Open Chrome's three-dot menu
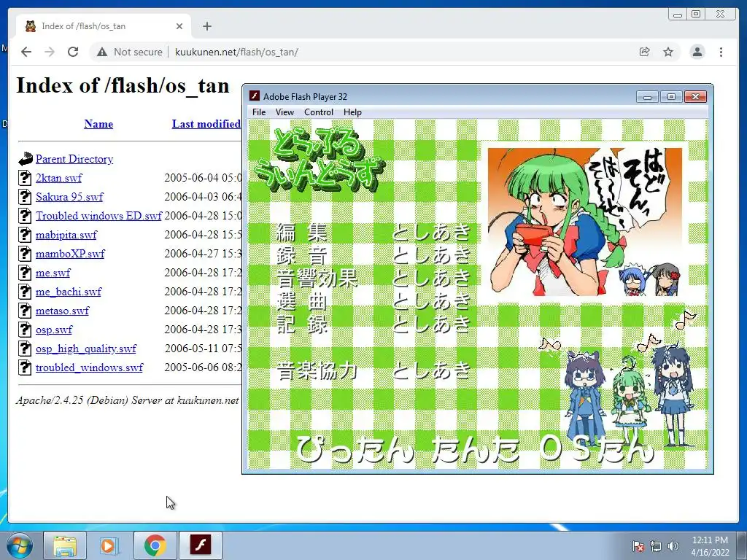This screenshot has width=747, height=560. pyautogui.click(x=721, y=52)
